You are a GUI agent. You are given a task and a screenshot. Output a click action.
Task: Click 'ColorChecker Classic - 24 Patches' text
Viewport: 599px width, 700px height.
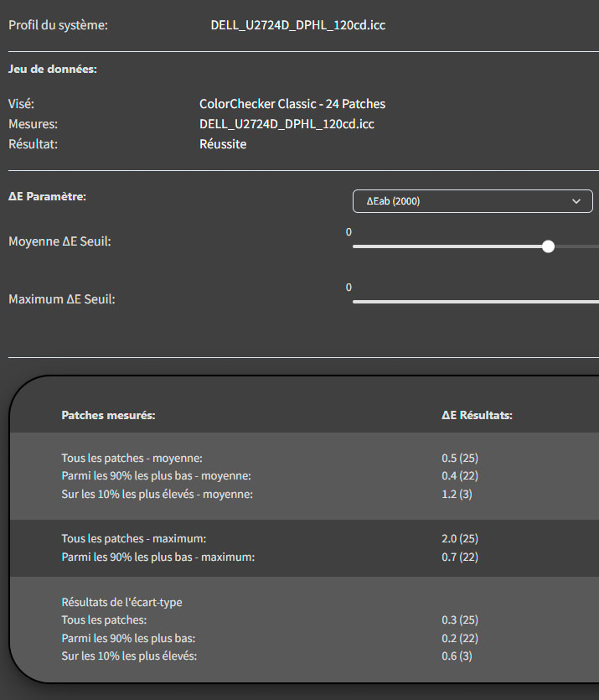[x=292, y=104]
